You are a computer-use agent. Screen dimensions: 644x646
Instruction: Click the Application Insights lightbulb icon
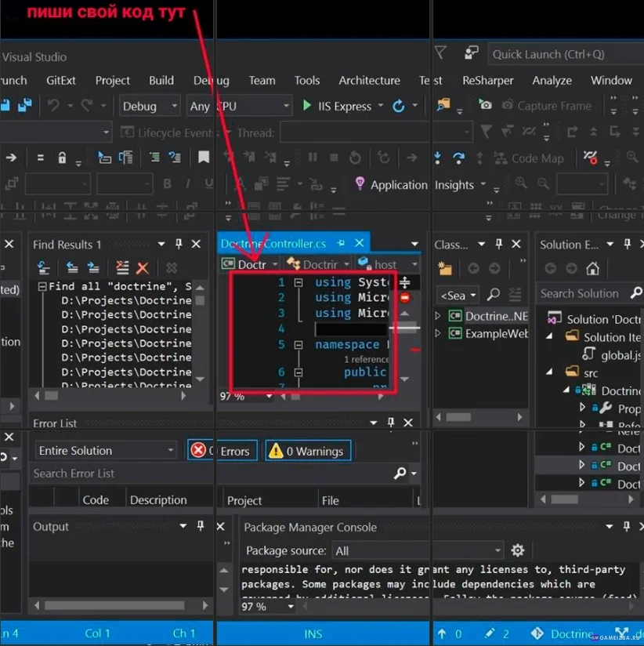point(360,183)
